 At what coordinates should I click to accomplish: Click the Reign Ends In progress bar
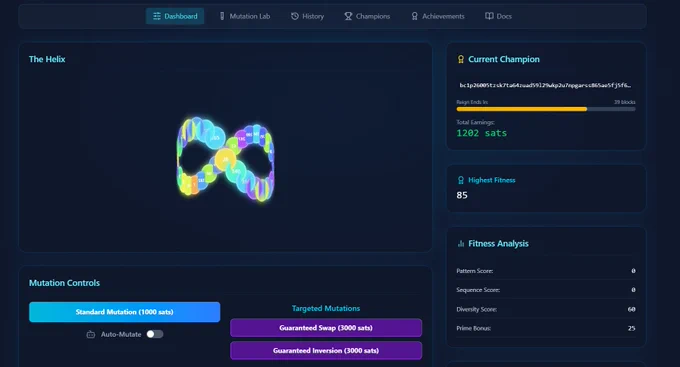(546, 109)
